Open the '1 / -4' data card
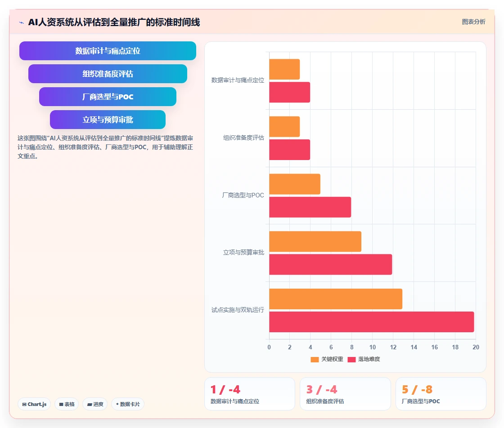 (250, 394)
